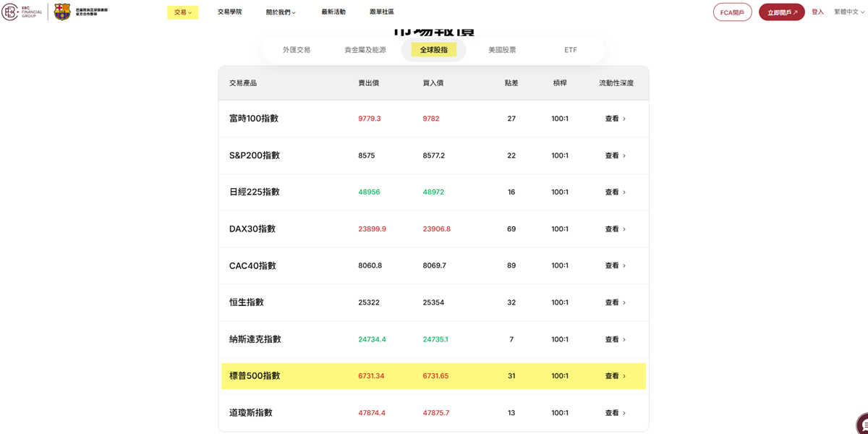Click the FCA開戶 button
This screenshot has width=868, height=434.
[732, 12]
